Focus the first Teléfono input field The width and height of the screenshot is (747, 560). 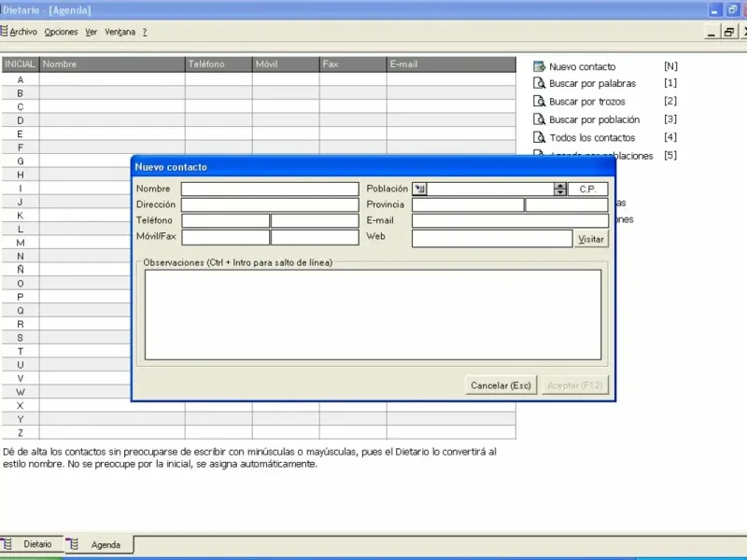click(225, 220)
